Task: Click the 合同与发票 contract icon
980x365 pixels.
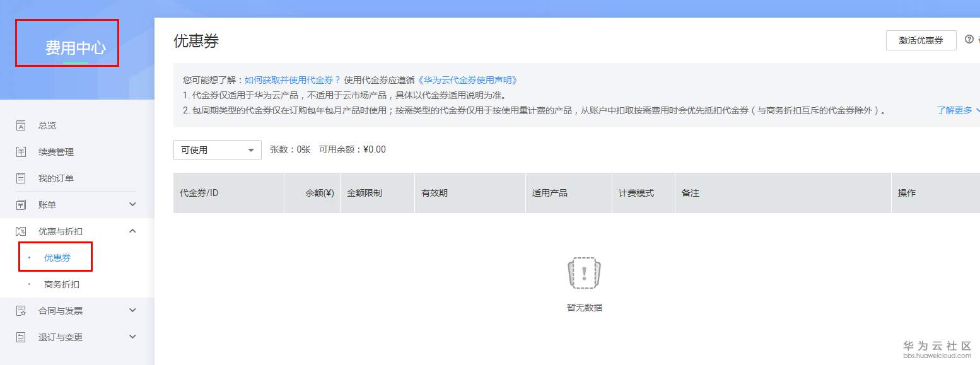Action: pos(21,311)
